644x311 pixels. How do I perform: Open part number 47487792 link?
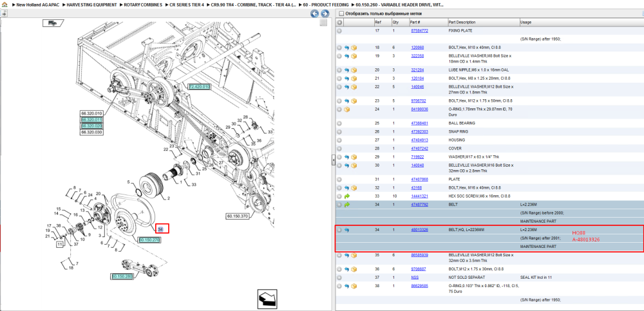[x=420, y=205]
